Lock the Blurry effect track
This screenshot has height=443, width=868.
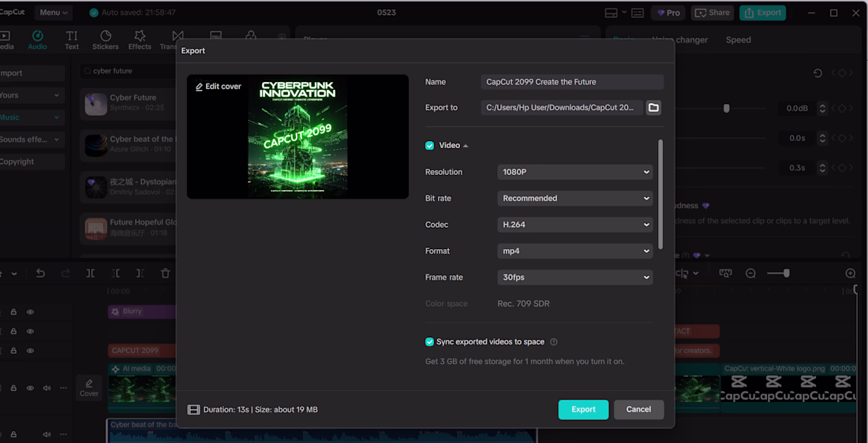[14, 312]
